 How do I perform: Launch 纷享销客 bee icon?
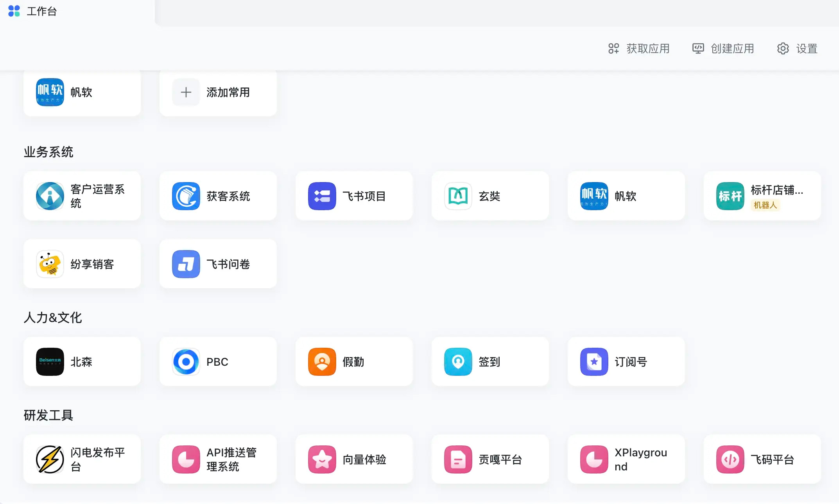pyautogui.click(x=50, y=264)
